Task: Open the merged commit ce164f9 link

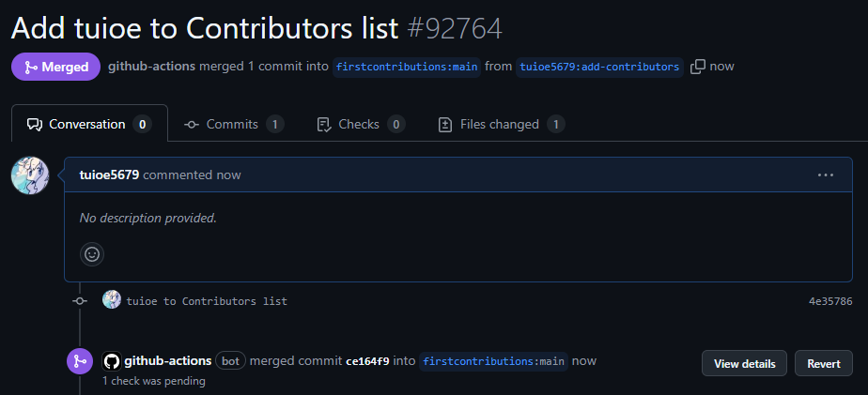Action: coord(367,361)
